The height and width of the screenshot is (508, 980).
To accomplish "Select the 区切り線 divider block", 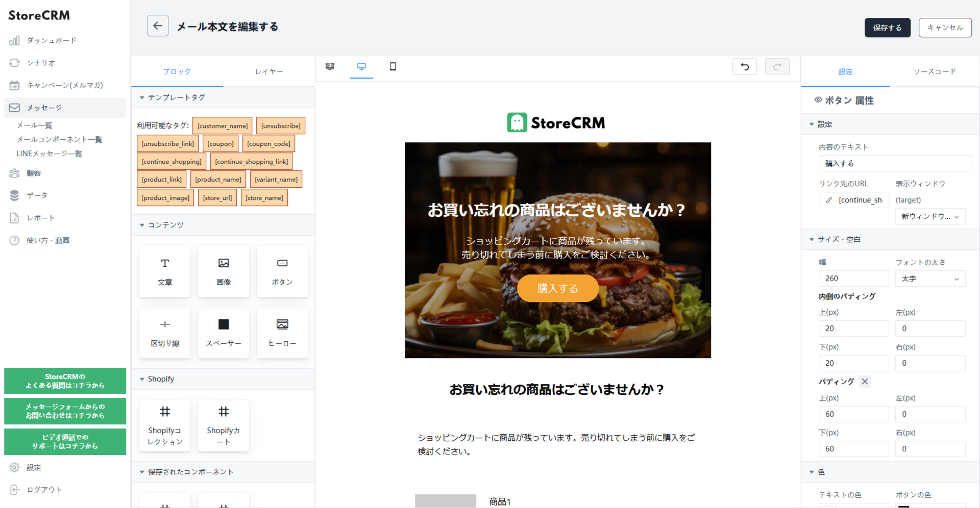I will point(165,333).
